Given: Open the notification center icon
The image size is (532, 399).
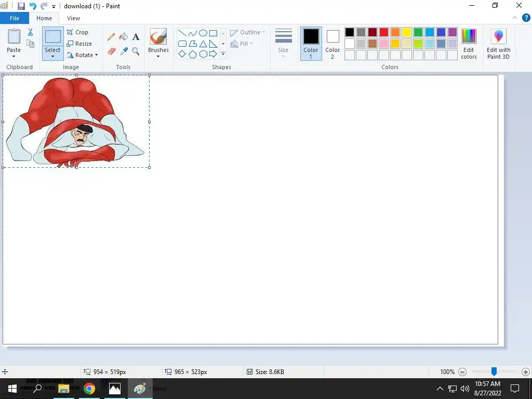Looking at the screenshot, I should click(515, 389).
